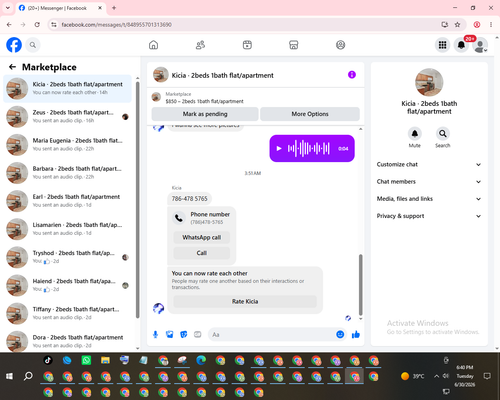This screenshot has width=500, height=400.
Task: Click Rate Kicia button
Action: 245,301
